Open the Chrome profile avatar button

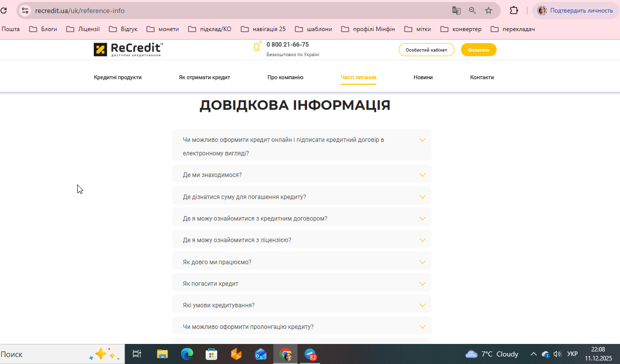point(542,11)
